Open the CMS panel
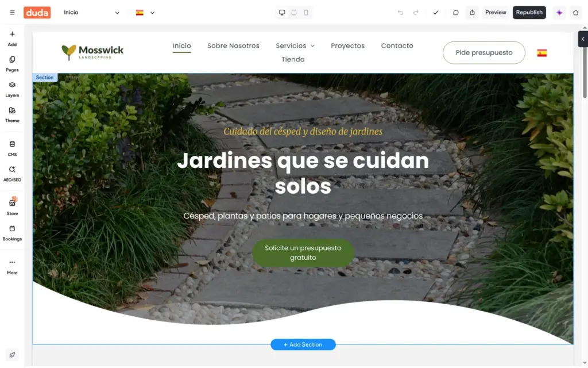This screenshot has width=588, height=368. (12, 149)
